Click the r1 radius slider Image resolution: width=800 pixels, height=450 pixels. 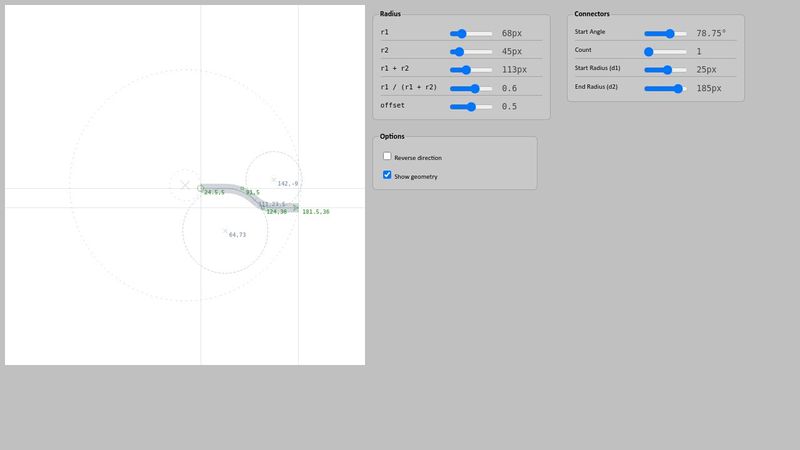pyautogui.click(x=471, y=33)
